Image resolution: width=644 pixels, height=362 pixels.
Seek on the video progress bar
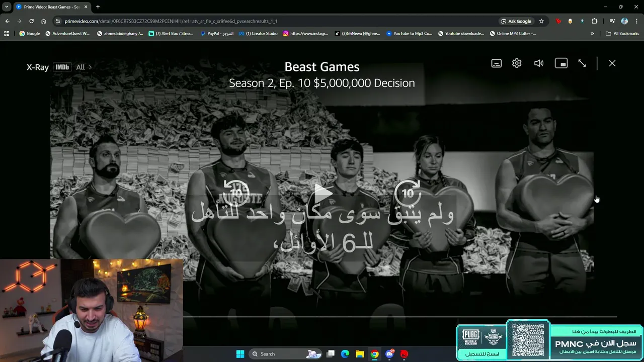400,316
